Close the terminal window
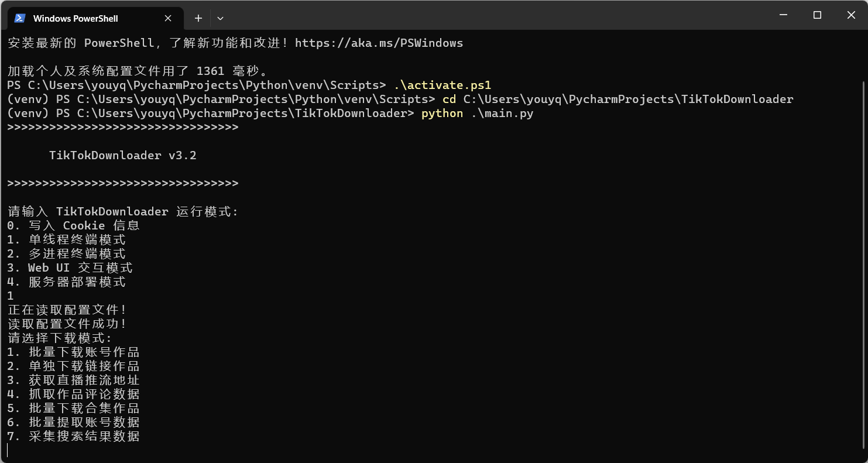 click(851, 15)
